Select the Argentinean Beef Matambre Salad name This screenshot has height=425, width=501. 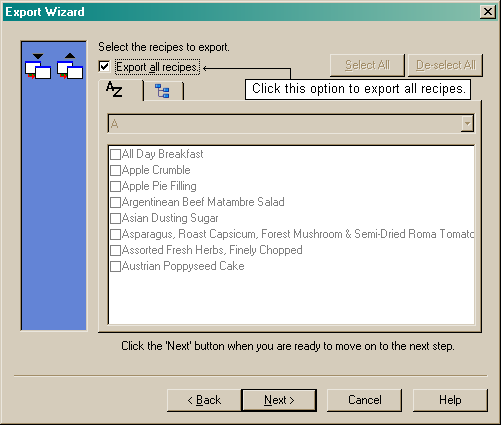pos(203,202)
